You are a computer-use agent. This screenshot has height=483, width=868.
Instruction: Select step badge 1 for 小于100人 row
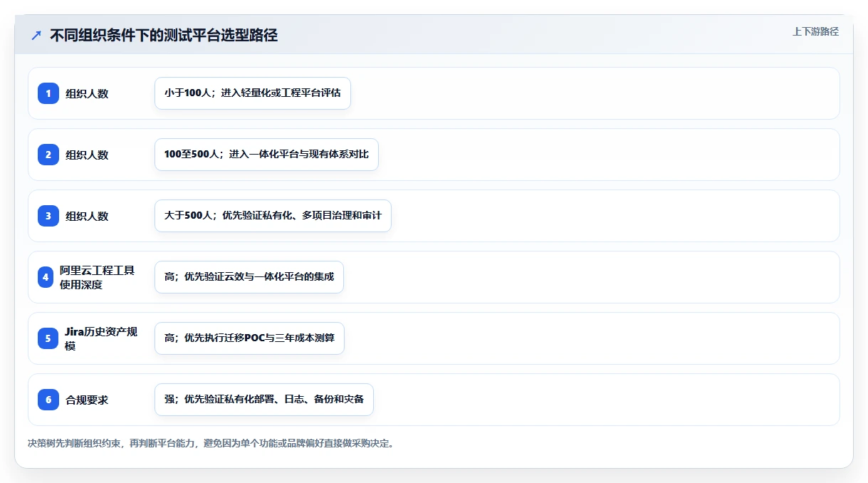pyautogui.click(x=48, y=93)
